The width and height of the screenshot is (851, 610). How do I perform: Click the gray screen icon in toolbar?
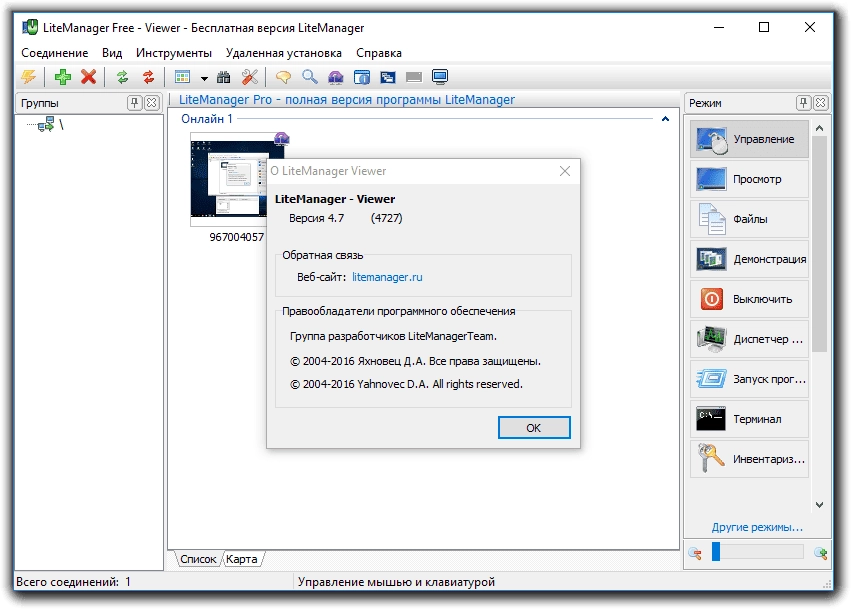click(414, 77)
